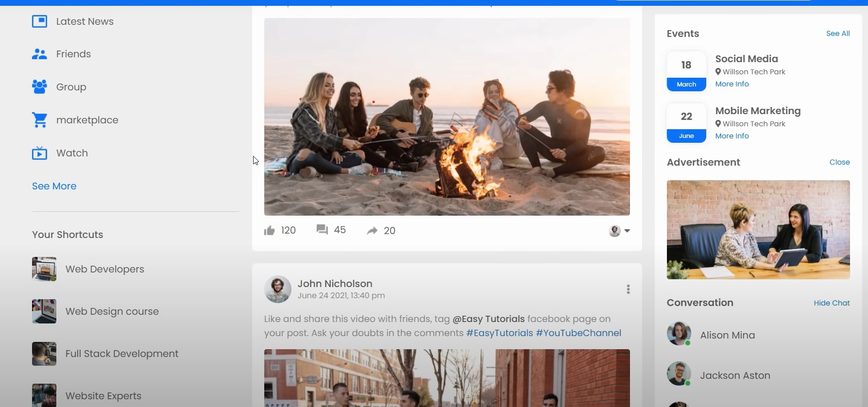
Task: Close the Advertisement panel
Action: [x=839, y=162]
